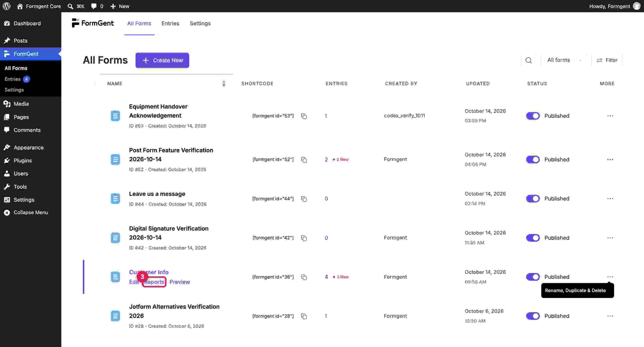Toggle Published status of Post Form Feature Verification

point(533,160)
